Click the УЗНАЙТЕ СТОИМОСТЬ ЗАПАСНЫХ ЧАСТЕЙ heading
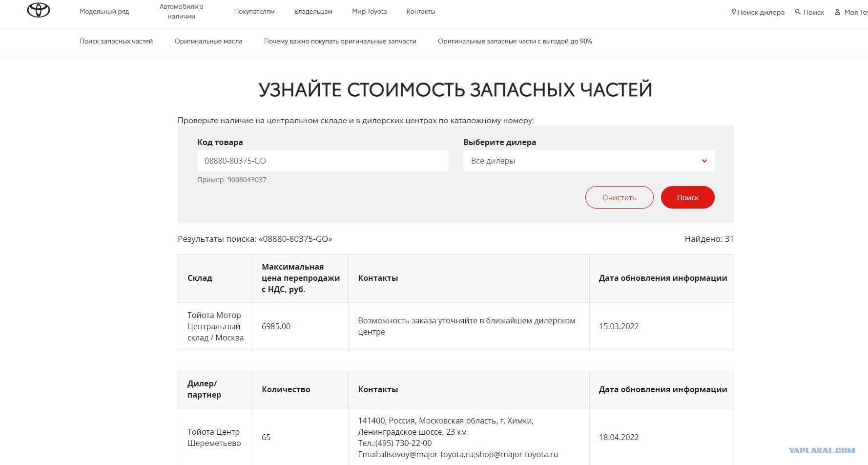The height and width of the screenshot is (465, 868). pyautogui.click(x=455, y=89)
